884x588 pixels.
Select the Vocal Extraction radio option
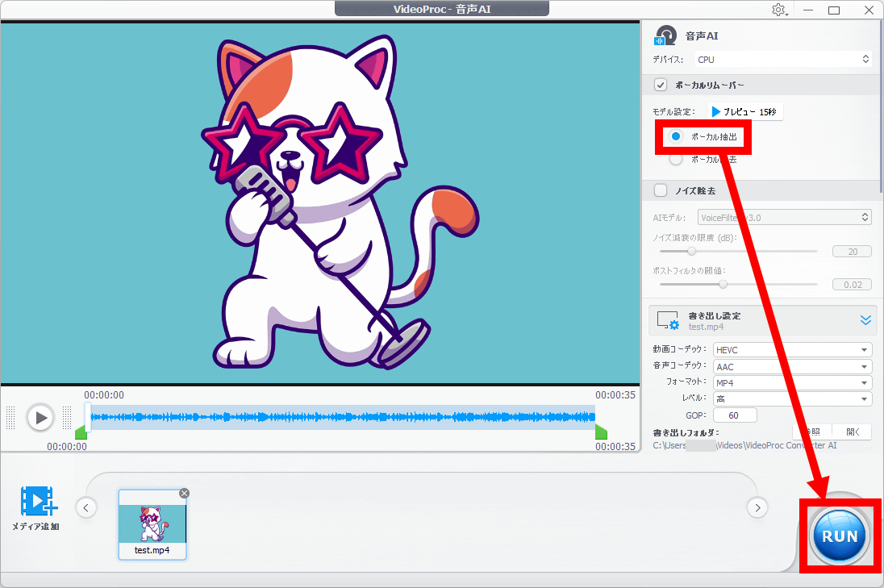pyautogui.click(x=676, y=137)
